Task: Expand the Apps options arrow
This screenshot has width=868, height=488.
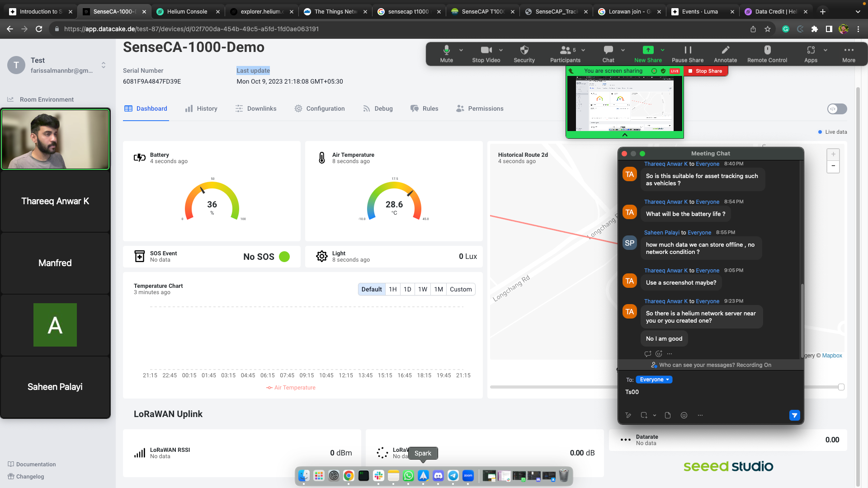Action: [x=826, y=50]
